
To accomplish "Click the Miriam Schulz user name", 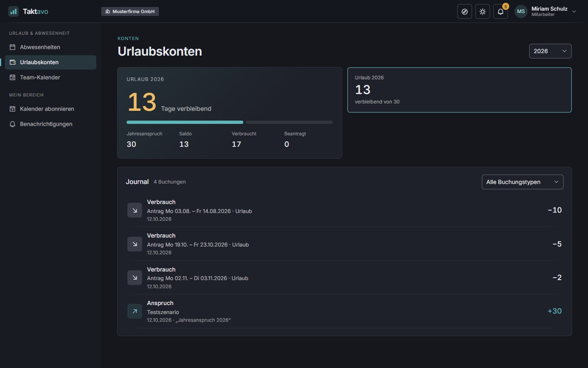I will click(x=549, y=9).
